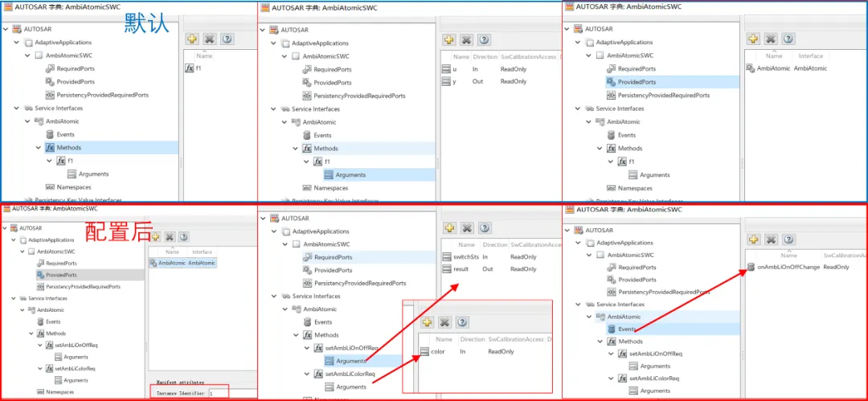Select the AmbiAtomic port row in the 配置后 panel table
The width and height of the screenshot is (868, 401).
[x=182, y=263]
